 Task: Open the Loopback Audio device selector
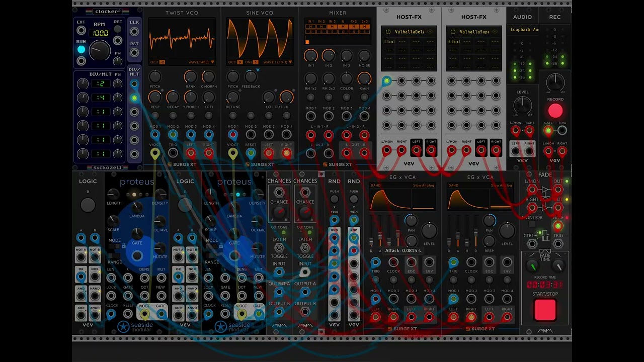click(x=522, y=30)
